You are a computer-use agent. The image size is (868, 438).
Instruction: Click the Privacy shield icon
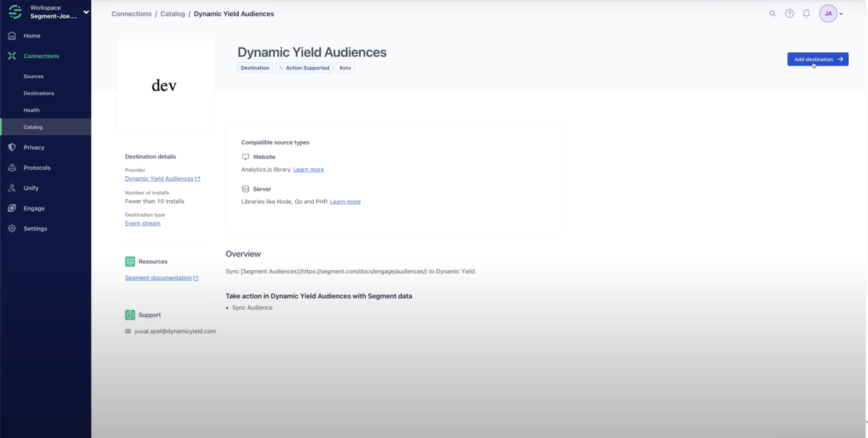pyautogui.click(x=12, y=147)
